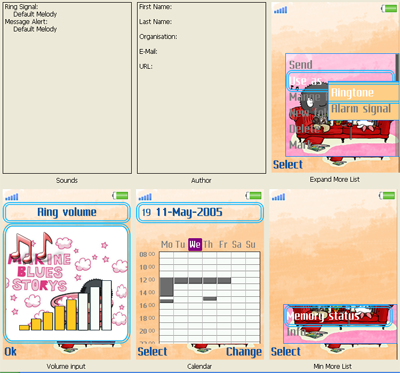Click the 'Author' panel caption
Screen dimensions: 400x373
tap(201, 181)
